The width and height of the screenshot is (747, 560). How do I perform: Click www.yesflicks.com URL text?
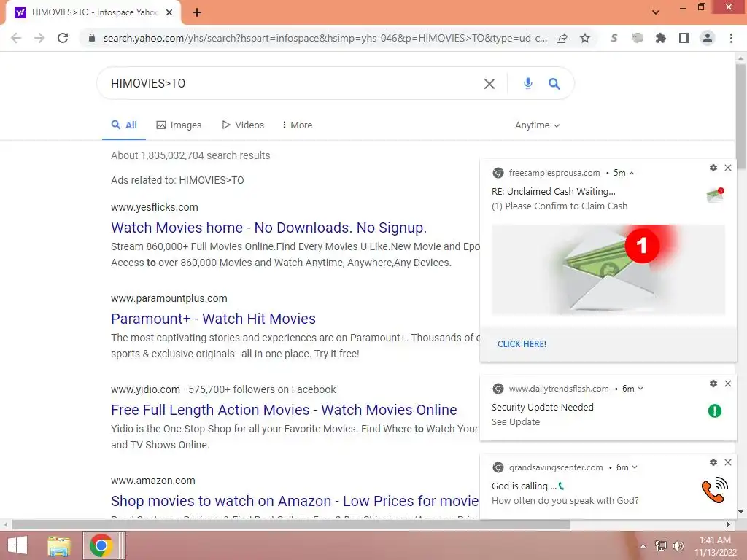(x=155, y=207)
